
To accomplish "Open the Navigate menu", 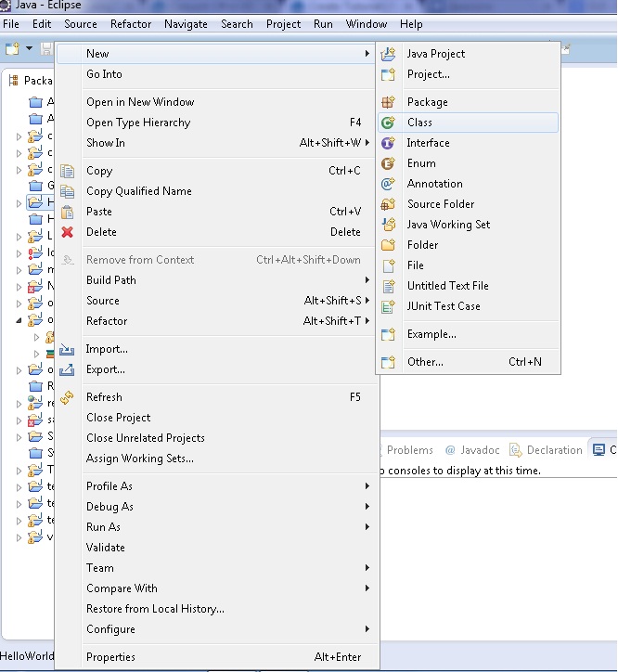I will pos(186,24).
